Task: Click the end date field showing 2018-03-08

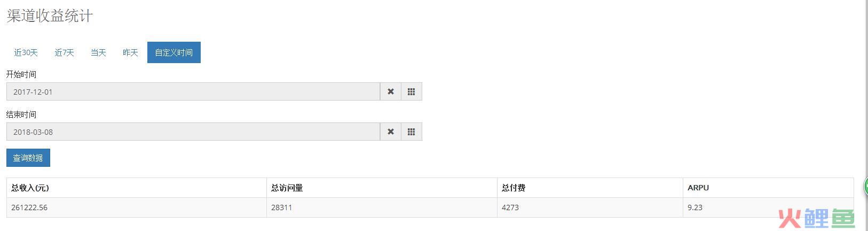Action: point(193,132)
